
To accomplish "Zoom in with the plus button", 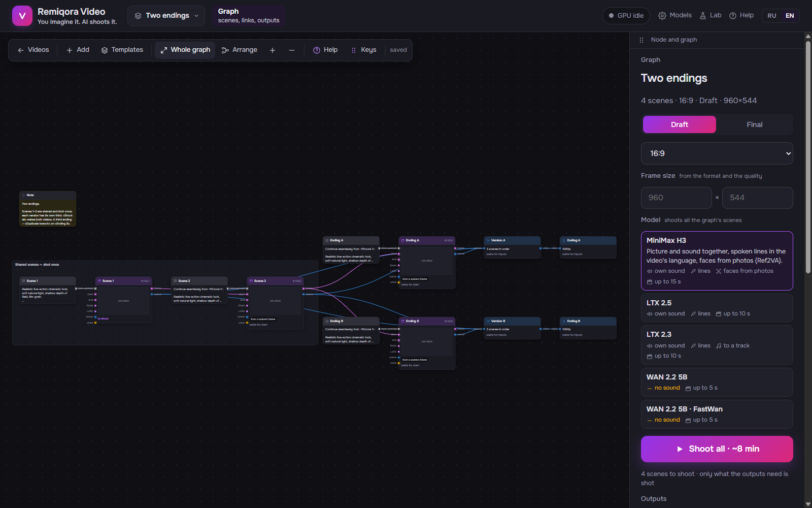I will coord(273,50).
